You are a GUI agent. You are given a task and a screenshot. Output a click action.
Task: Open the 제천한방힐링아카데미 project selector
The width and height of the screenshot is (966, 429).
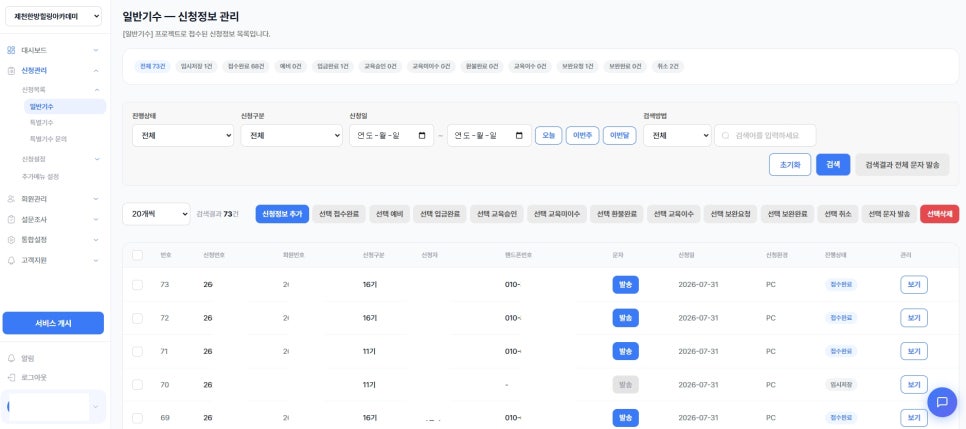54,17
